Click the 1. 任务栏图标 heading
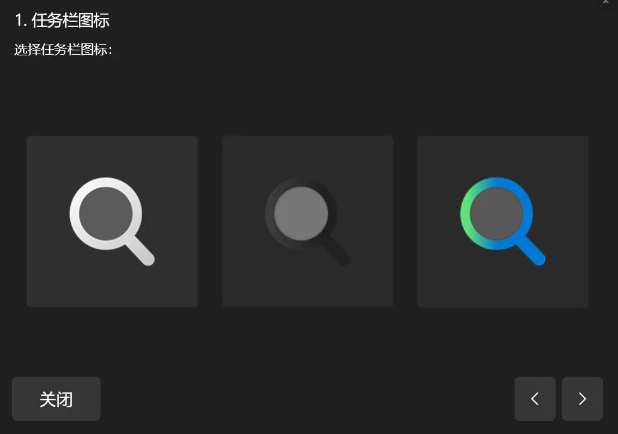618x434 pixels. 62,20
